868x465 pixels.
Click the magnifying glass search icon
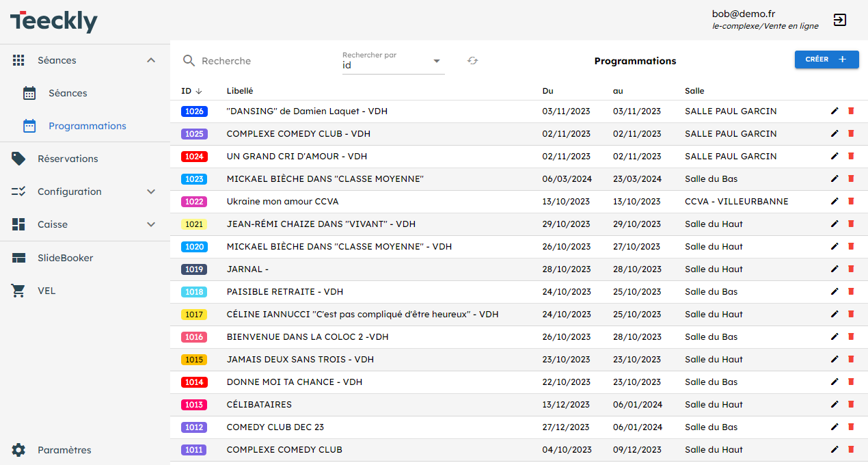(189, 61)
